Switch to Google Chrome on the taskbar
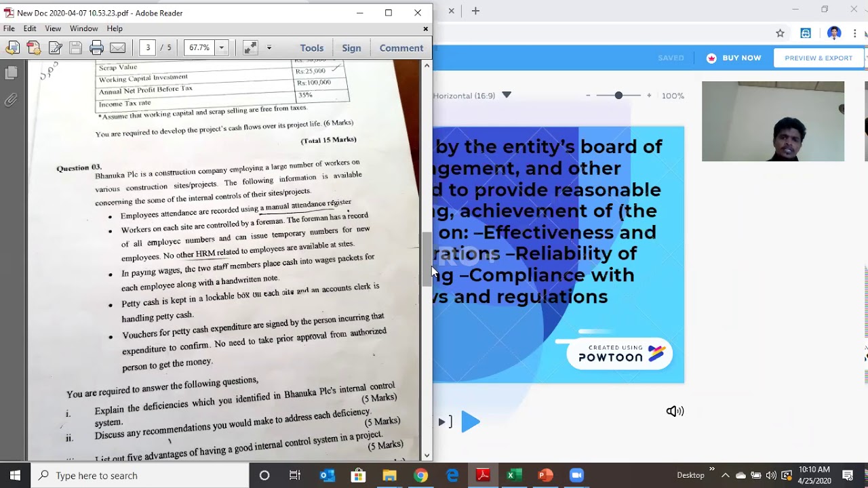 click(421, 475)
